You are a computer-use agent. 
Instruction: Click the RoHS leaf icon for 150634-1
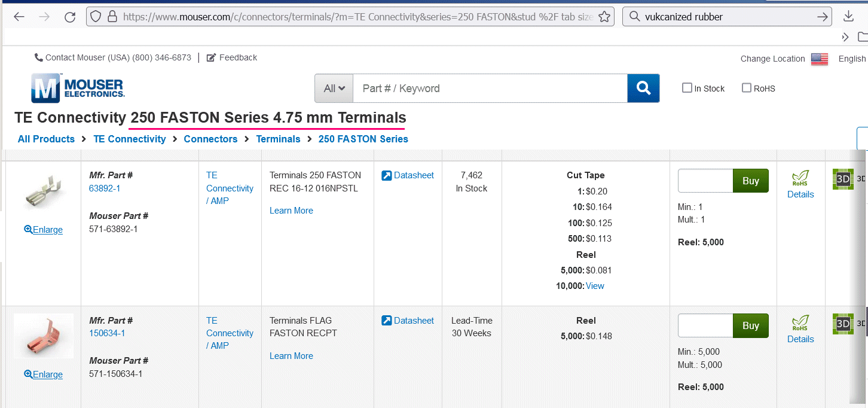click(x=800, y=323)
